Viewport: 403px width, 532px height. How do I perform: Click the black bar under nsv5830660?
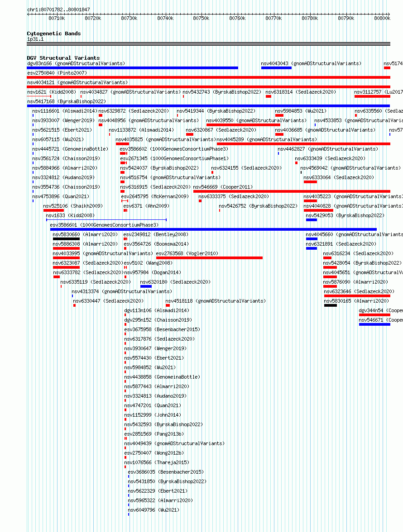tap(66, 239)
